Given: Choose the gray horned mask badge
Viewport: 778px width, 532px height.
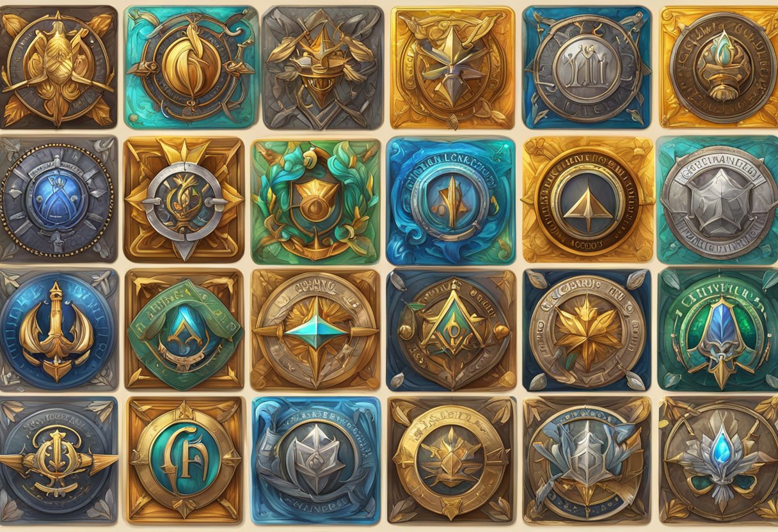Looking at the screenshot, I should coord(322,67).
